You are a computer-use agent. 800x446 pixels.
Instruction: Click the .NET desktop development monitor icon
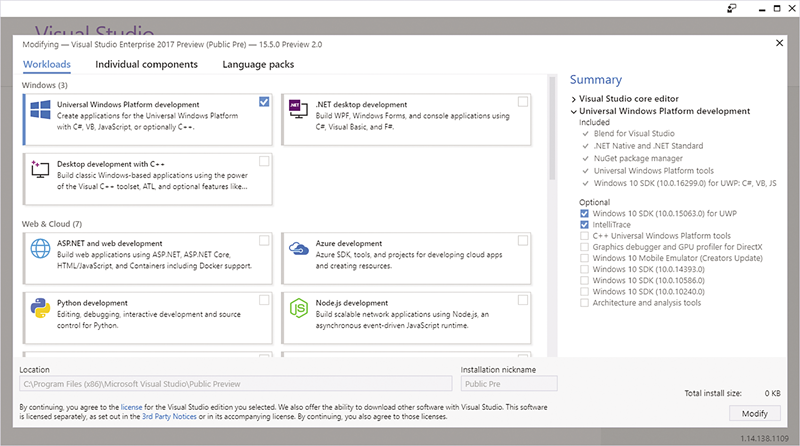coord(298,109)
